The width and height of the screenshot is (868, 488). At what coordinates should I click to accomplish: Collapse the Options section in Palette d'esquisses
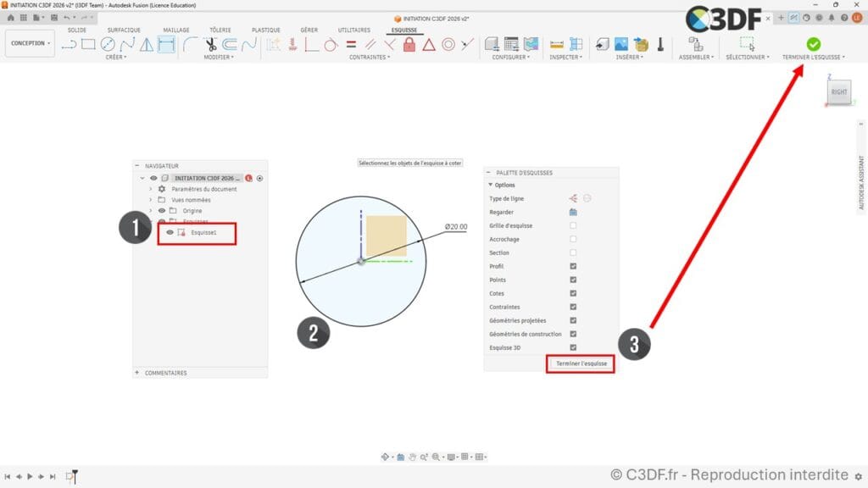491,185
